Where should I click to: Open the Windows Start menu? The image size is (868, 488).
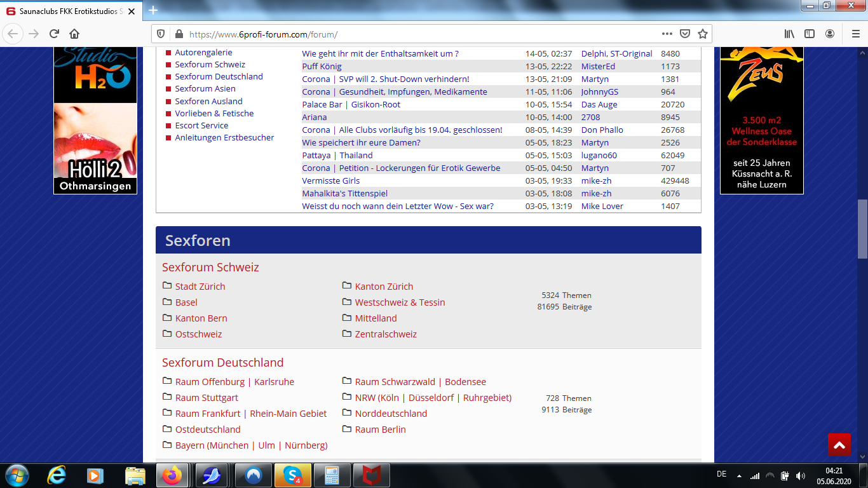tap(17, 475)
